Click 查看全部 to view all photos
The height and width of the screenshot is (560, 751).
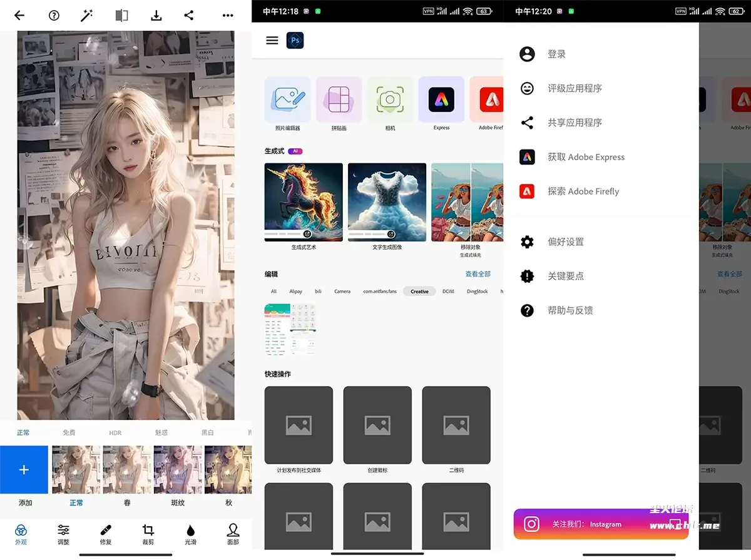[x=478, y=274]
